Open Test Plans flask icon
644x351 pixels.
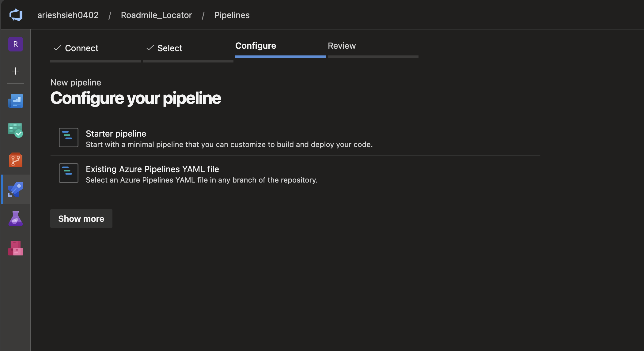(16, 219)
